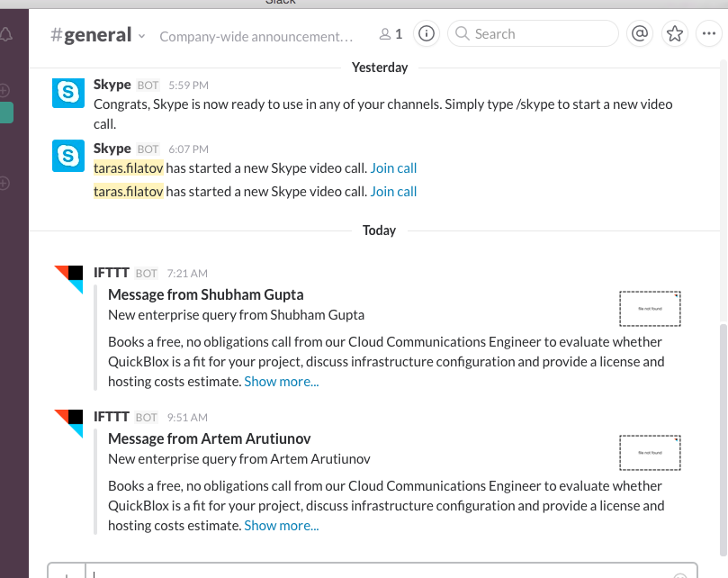
Task: Click the 9:51 AM timestamp
Action: 187,417
